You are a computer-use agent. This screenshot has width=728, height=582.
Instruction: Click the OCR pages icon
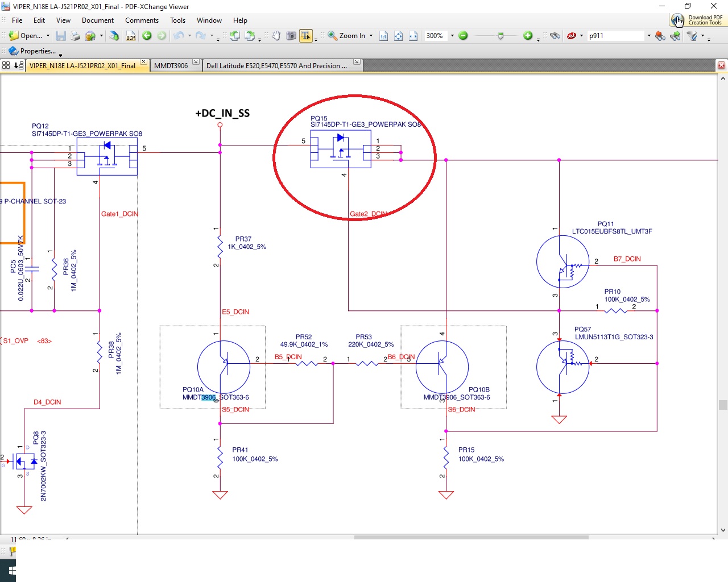click(x=131, y=36)
